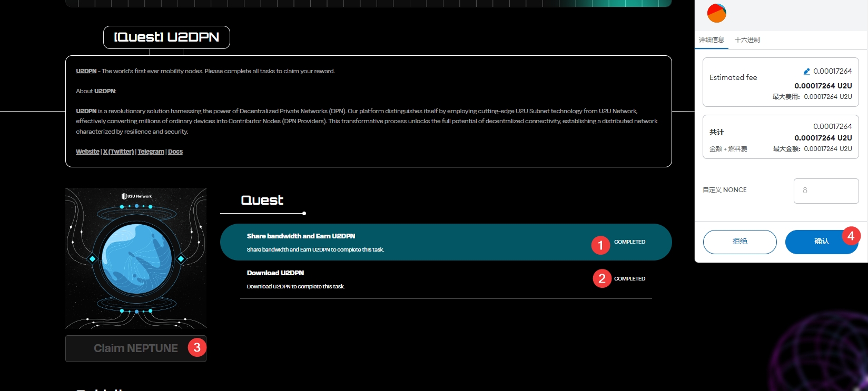Click red step marker 3 on Claim button
Viewport: 868px width, 391px height.
tap(197, 347)
